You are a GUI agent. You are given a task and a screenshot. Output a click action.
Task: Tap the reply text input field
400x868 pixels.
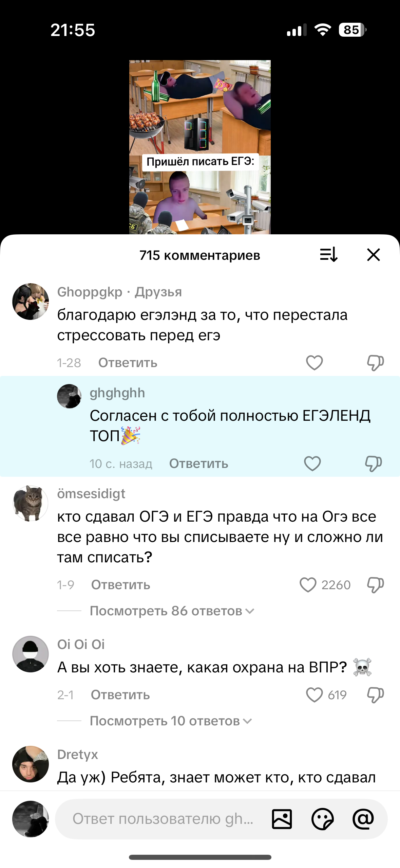163,819
